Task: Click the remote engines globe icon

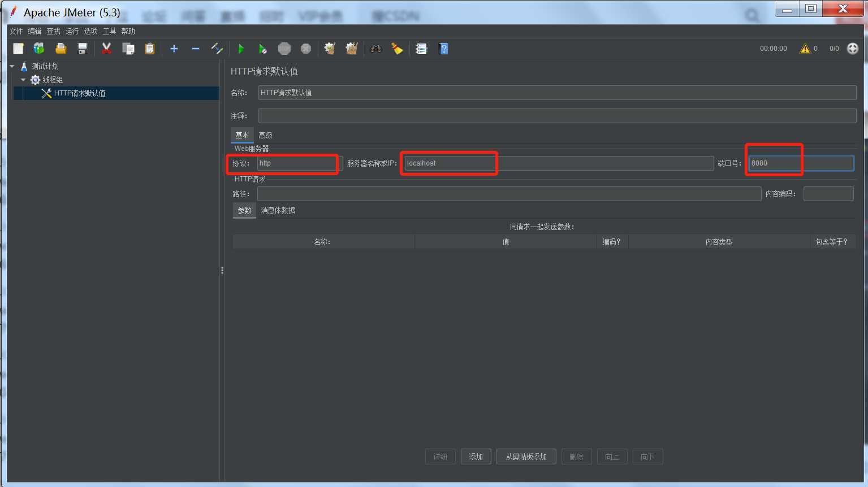Action: (x=853, y=49)
